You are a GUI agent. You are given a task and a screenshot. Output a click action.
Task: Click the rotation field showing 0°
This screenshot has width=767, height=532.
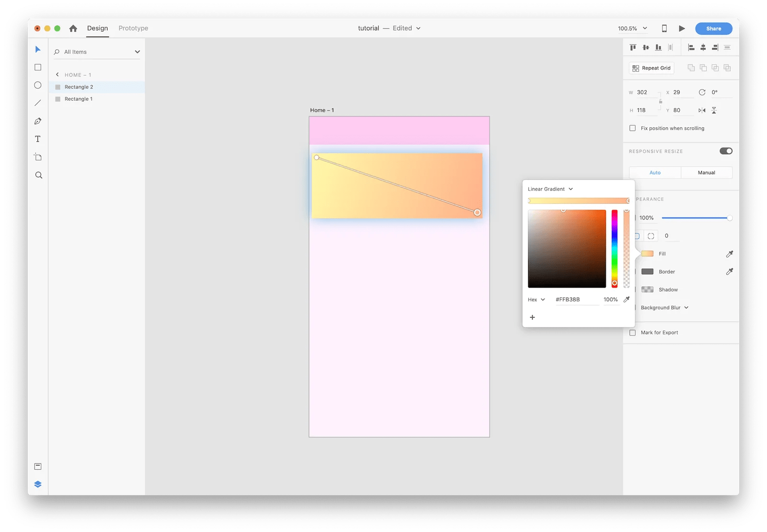721,93
